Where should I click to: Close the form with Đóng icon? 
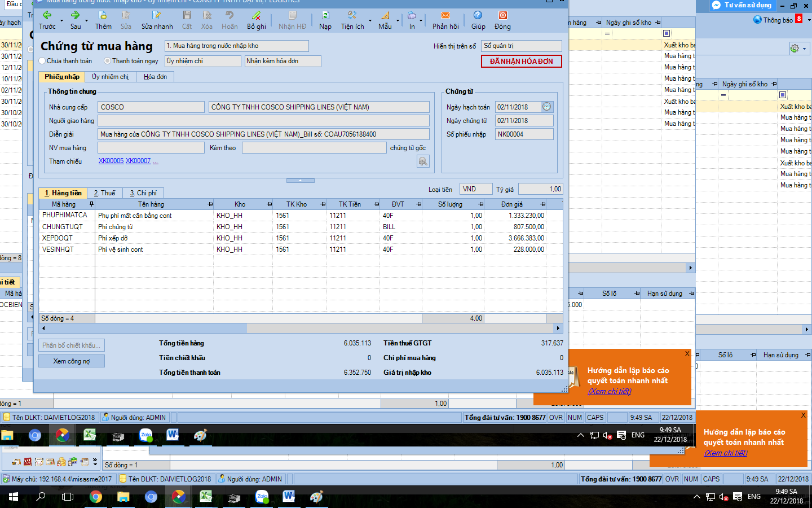pyautogui.click(x=502, y=20)
